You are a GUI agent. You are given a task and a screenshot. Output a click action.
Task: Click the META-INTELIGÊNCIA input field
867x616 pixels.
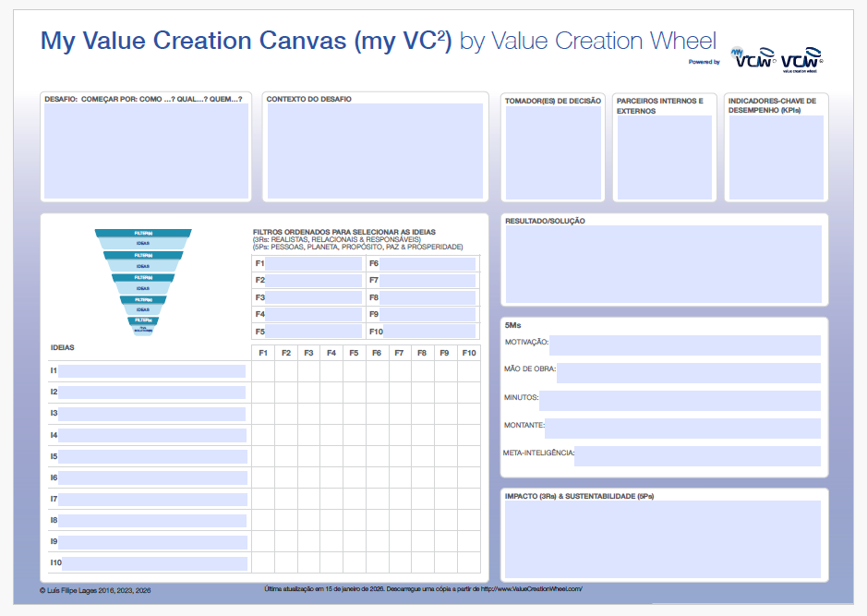click(x=697, y=456)
